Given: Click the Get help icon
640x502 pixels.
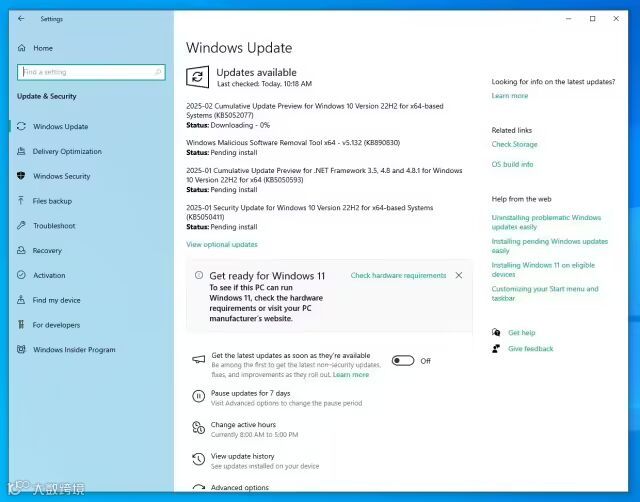Looking at the screenshot, I should tap(496, 332).
